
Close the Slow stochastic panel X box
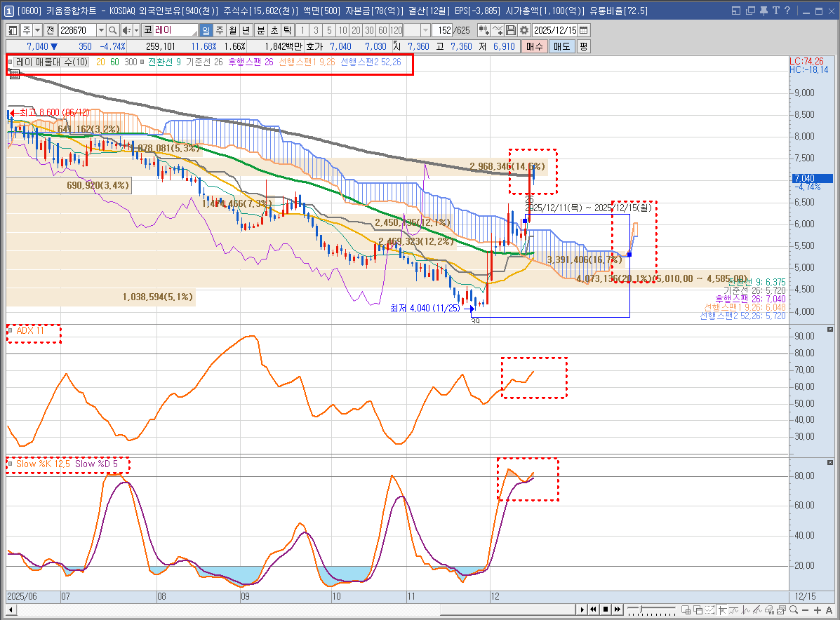(829, 463)
